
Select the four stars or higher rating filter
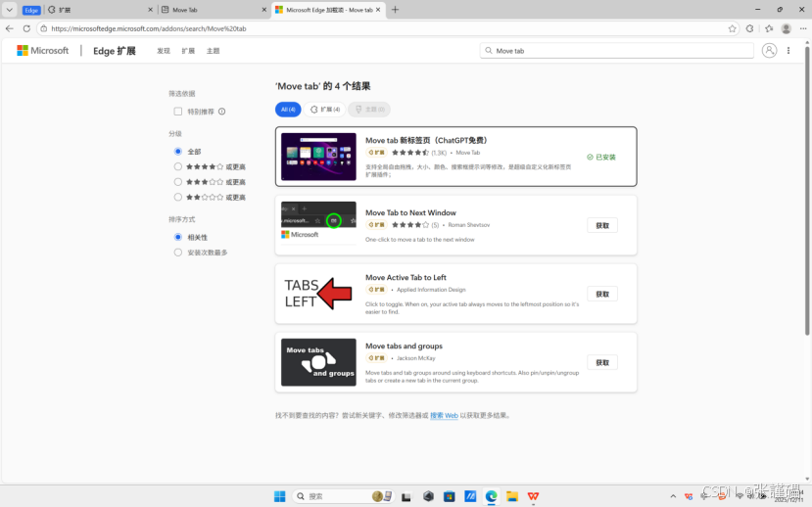coord(178,166)
